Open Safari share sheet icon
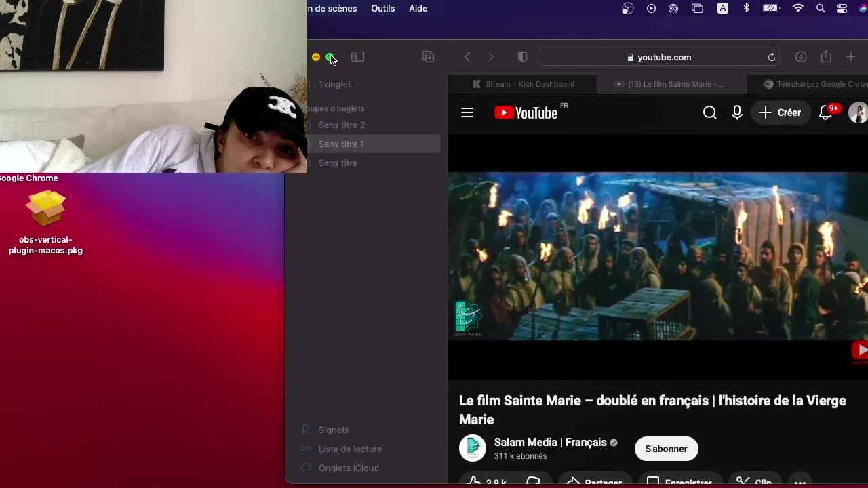Viewport: 868px width, 488px height. [826, 57]
